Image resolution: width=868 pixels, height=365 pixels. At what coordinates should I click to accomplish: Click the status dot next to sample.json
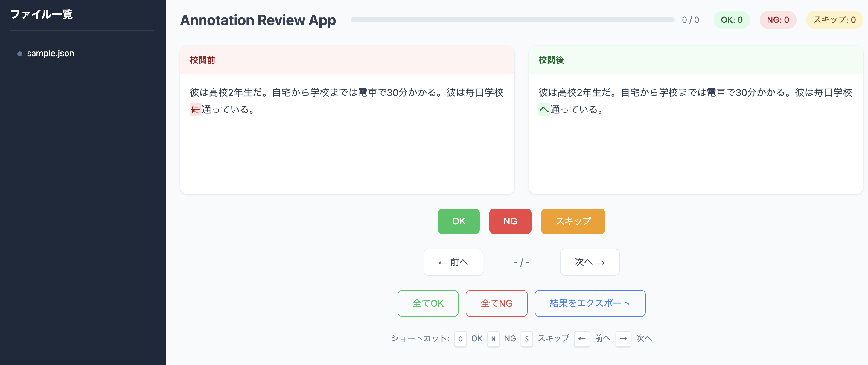click(x=19, y=53)
